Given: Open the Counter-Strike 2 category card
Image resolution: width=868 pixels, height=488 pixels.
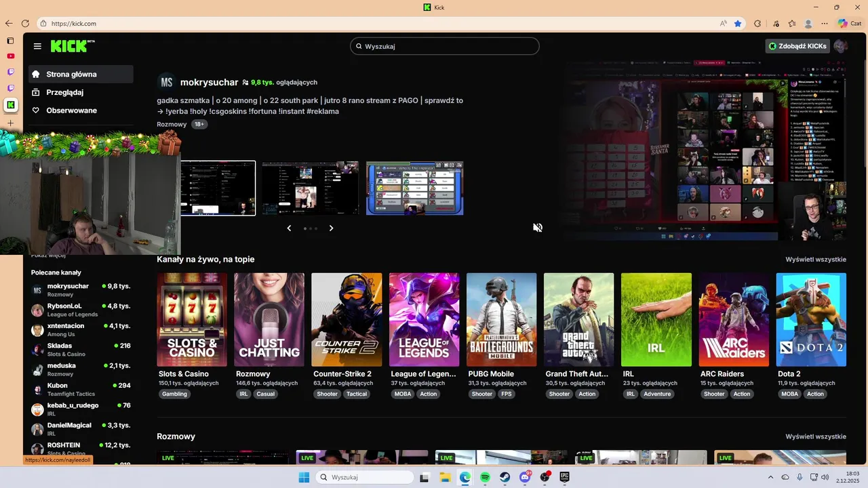Looking at the screenshot, I should click(347, 320).
